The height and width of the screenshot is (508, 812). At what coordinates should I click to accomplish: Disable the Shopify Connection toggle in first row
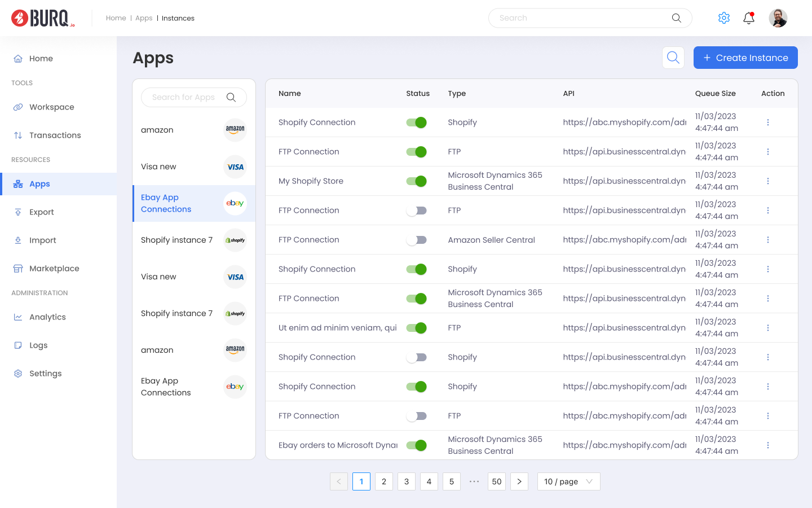(x=416, y=122)
